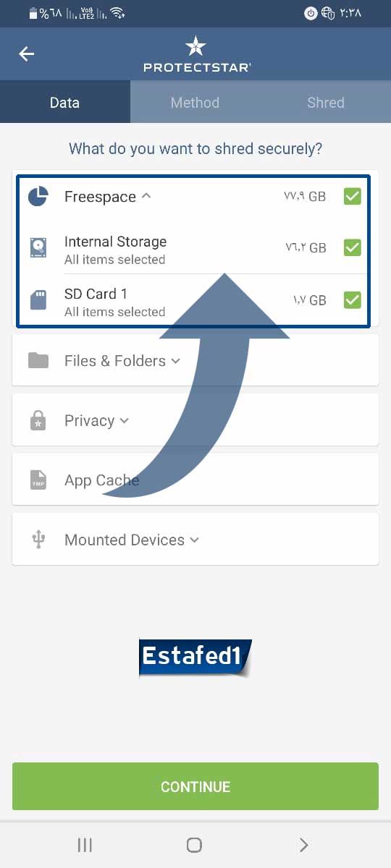The image size is (391, 868).
Task: Tap the back arrow icon
Action: [x=27, y=54]
